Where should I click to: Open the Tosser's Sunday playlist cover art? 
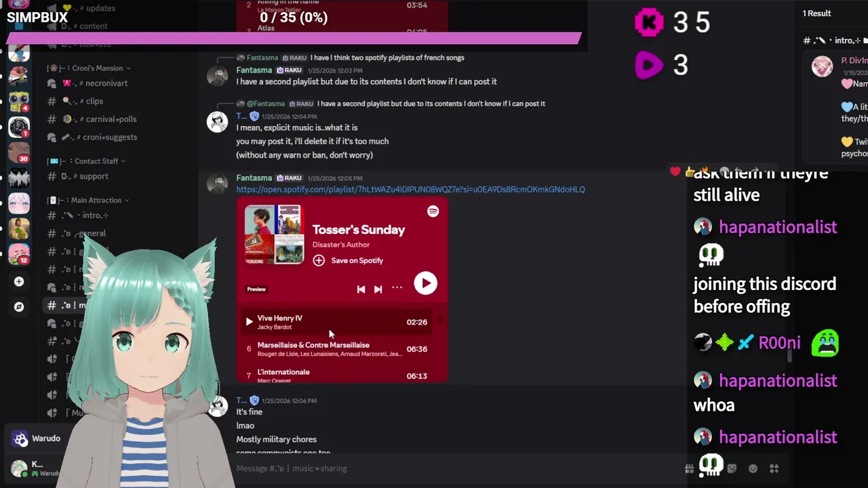tap(274, 235)
